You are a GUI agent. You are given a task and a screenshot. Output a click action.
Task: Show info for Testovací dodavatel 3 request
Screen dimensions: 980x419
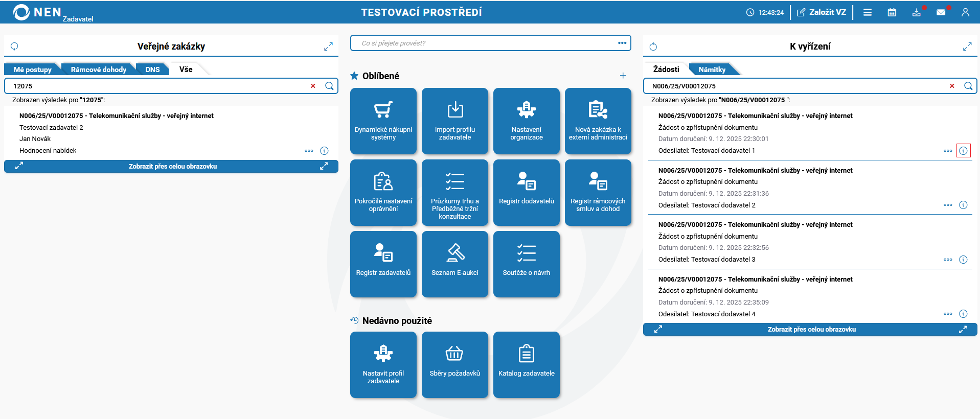(963, 260)
